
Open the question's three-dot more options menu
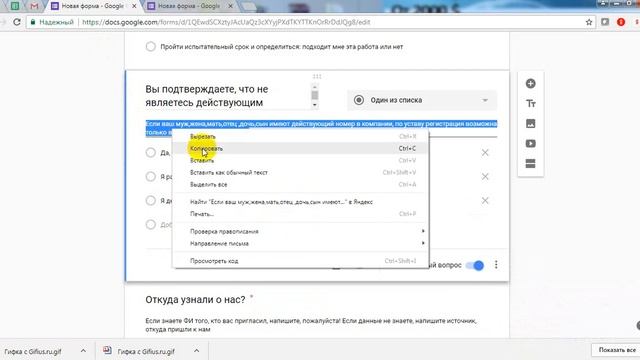496,265
